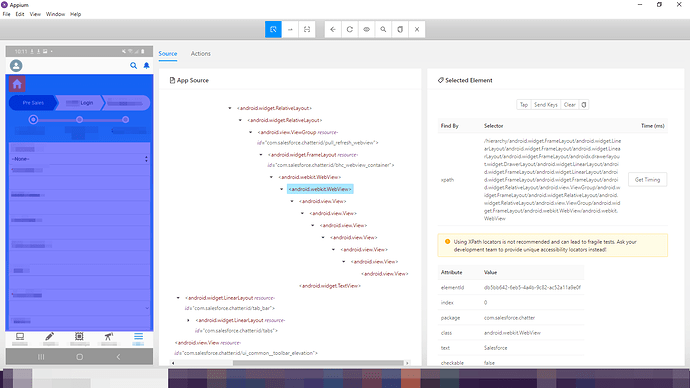Click the Get Timing button
The width and height of the screenshot is (690, 388).
tap(647, 179)
